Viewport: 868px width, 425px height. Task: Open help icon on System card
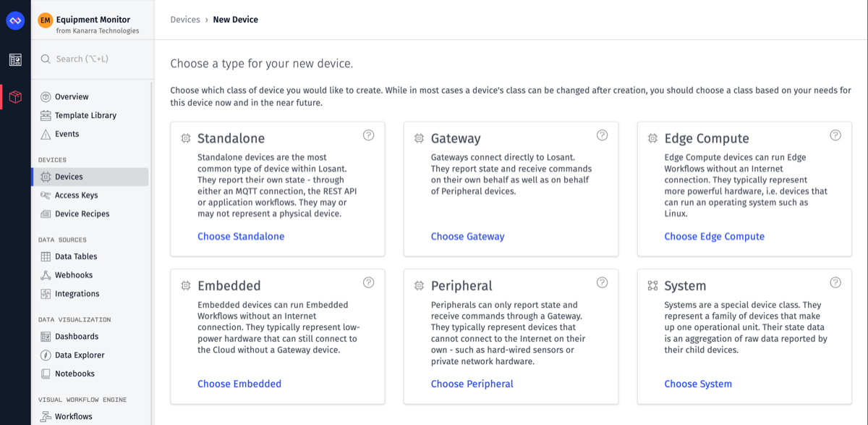(835, 282)
